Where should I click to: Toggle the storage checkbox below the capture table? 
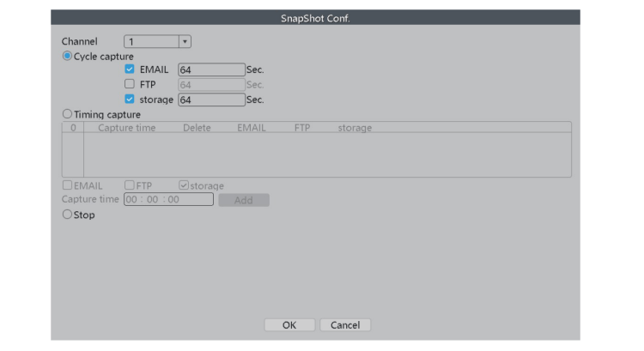pos(184,185)
